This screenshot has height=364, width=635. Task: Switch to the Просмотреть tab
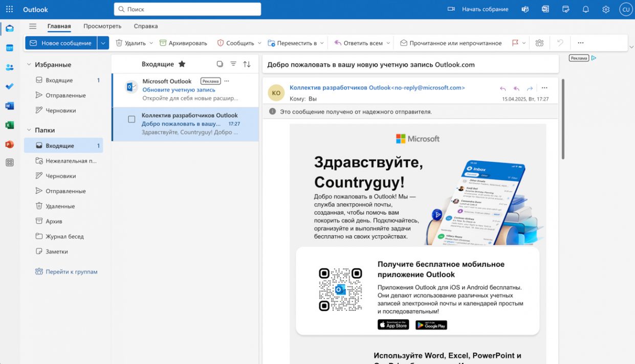coord(102,26)
